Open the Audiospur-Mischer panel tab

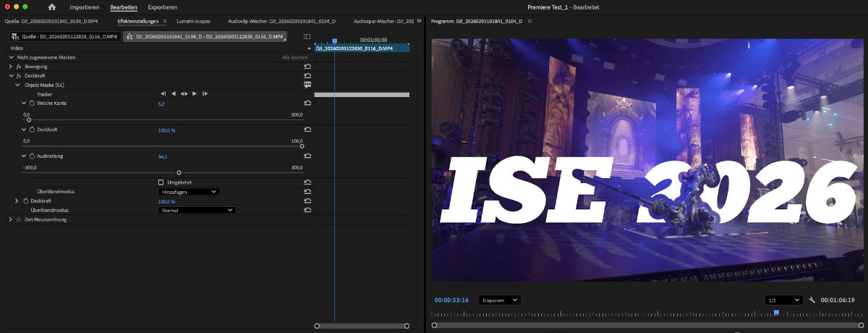(383, 22)
